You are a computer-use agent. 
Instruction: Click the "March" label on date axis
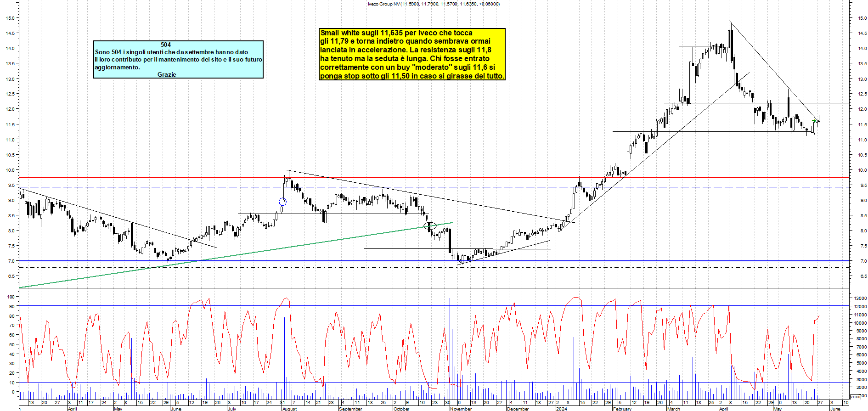click(673, 409)
